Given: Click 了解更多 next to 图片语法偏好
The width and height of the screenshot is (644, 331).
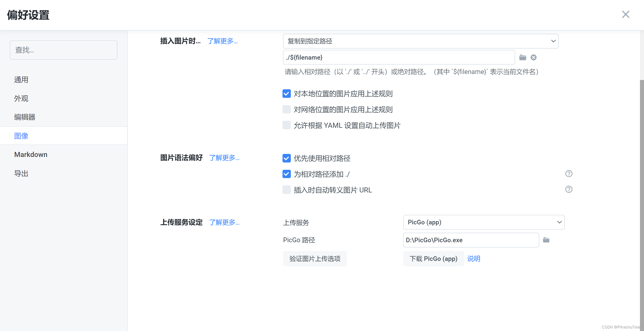Looking at the screenshot, I should coord(224,158).
